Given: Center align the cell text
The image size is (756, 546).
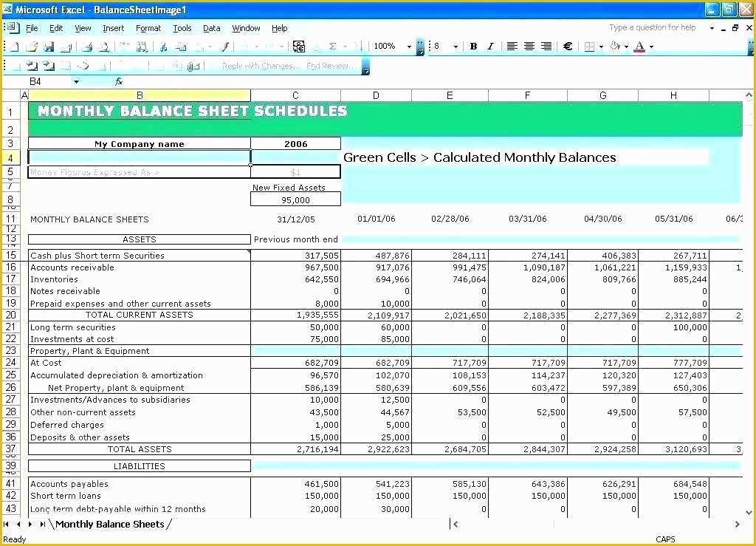Looking at the screenshot, I should [x=529, y=47].
